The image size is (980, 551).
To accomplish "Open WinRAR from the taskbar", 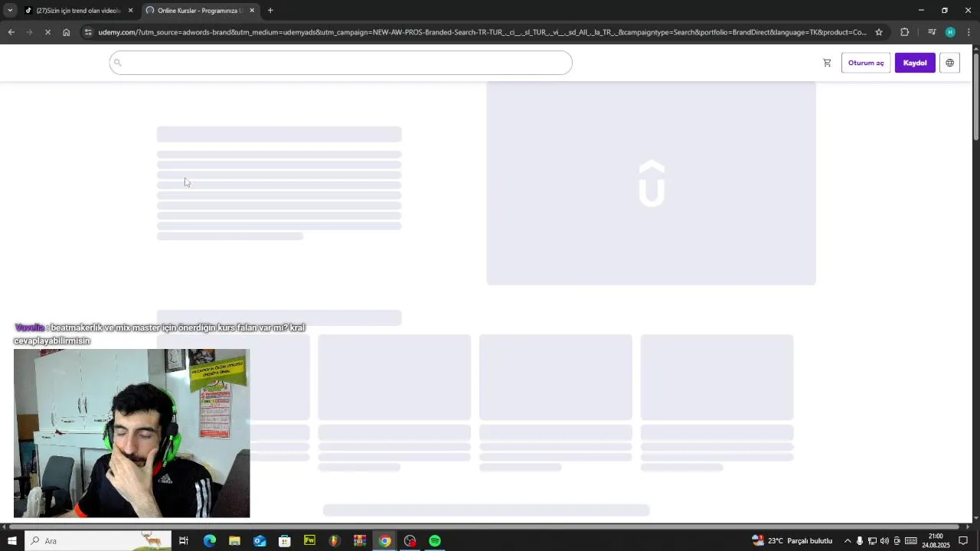I will click(360, 541).
